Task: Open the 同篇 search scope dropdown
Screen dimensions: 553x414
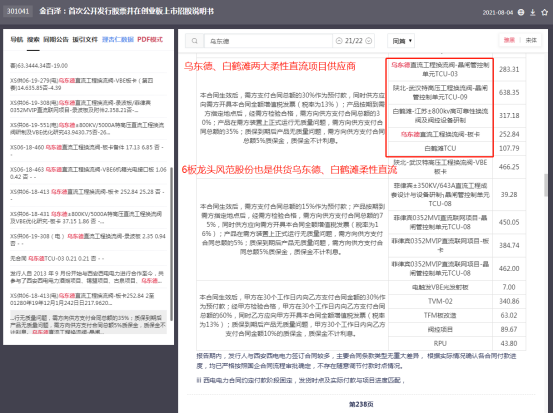Action: pyautogui.click(x=401, y=41)
